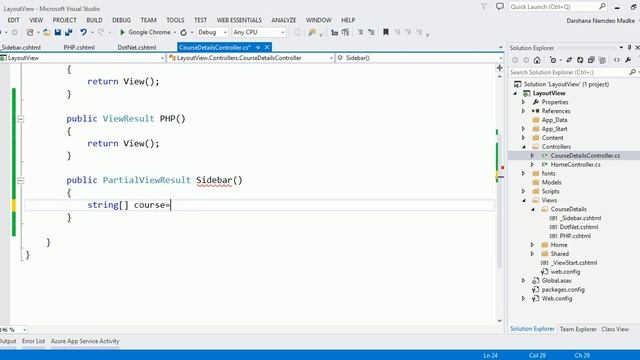Select packages.config in Solution Explorer

point(563,290)
